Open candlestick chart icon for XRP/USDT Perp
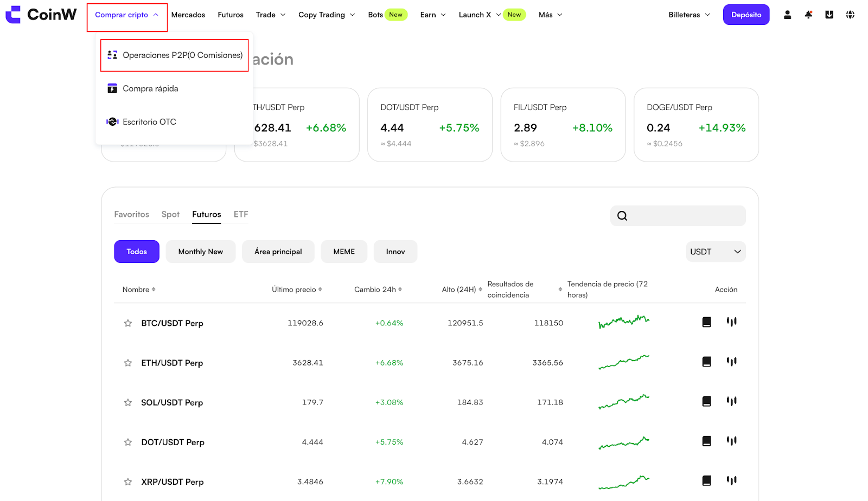Image resolution: width=868 pixels, height=501 pixels. point(732,480)
